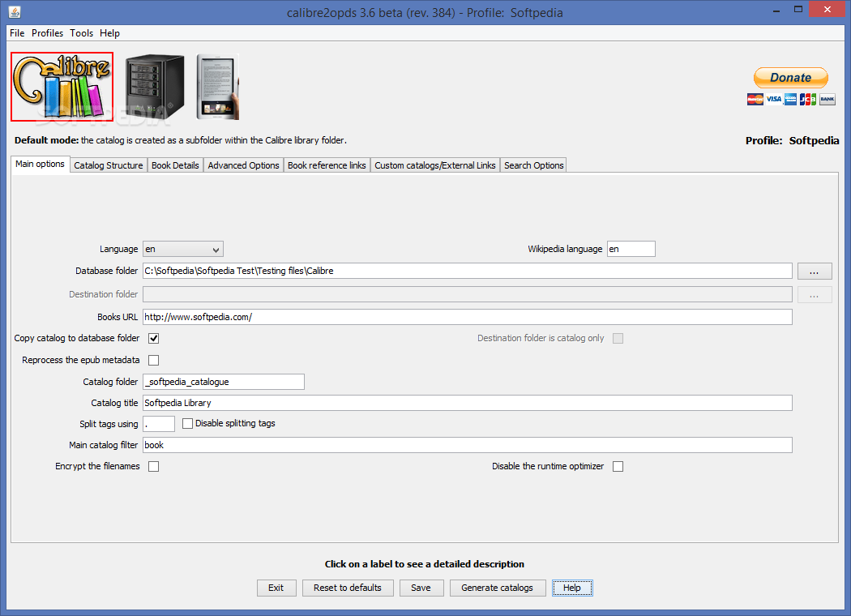Screen dimensions: 851x616
Task: Click the Split tags using field
Action: tap(159, 424)
